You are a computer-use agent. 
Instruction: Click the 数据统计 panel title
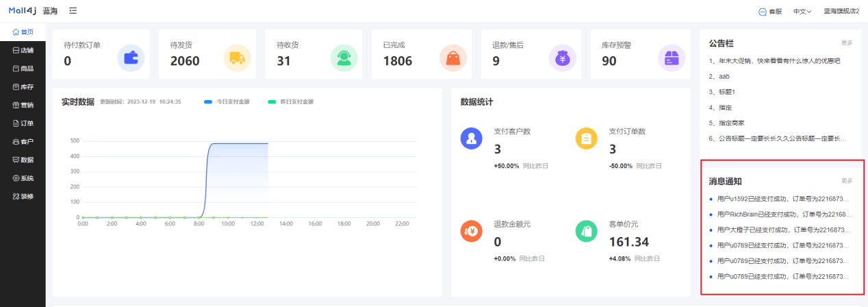477,101
